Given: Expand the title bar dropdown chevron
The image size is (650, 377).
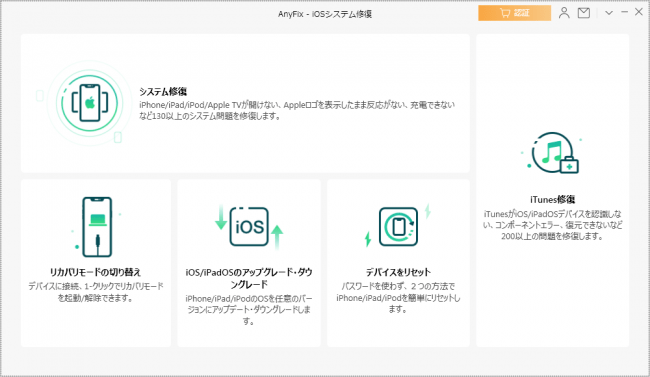Looking at the screenshot, I should 609,13.
